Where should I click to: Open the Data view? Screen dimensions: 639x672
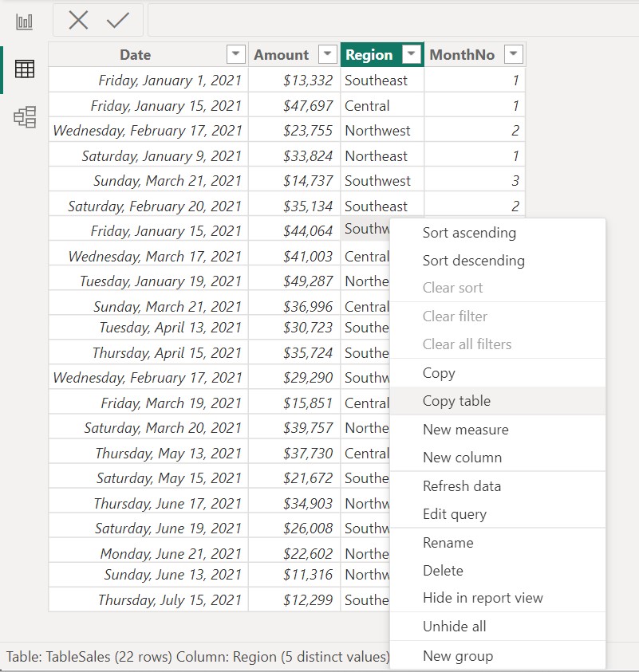point(23,69)
